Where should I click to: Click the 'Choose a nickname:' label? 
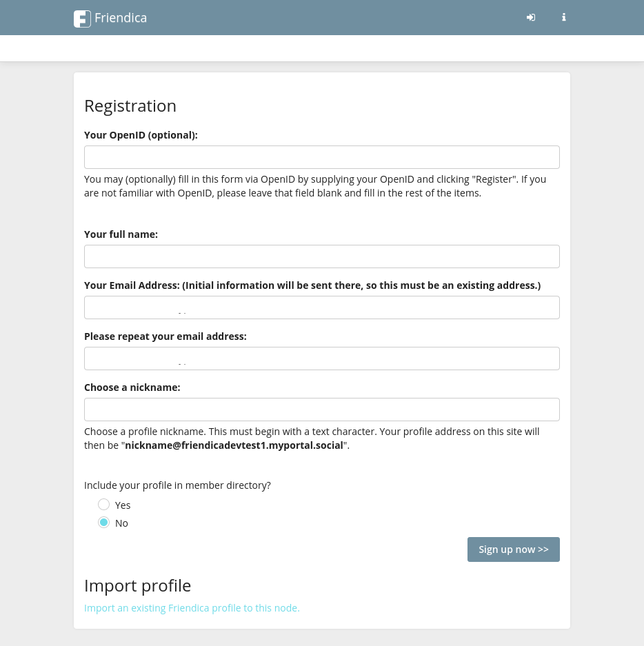pyautogui.click(x=132, y=387)
